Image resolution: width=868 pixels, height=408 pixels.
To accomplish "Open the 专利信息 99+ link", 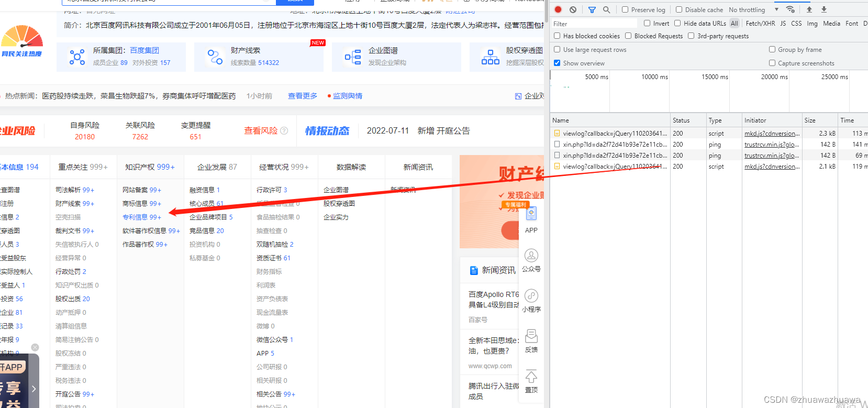I will [x=142, y=217].
